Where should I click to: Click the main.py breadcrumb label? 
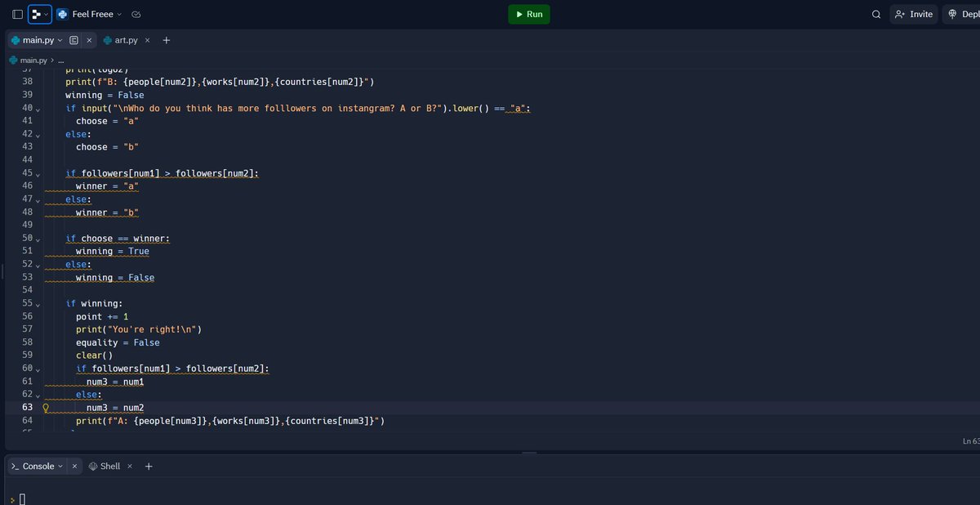pos(33,60)
